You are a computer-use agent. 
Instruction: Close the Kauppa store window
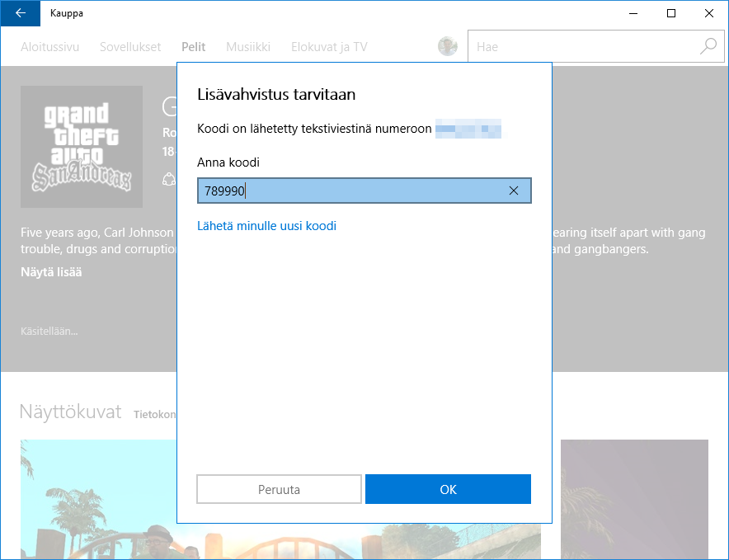(709, 13)
